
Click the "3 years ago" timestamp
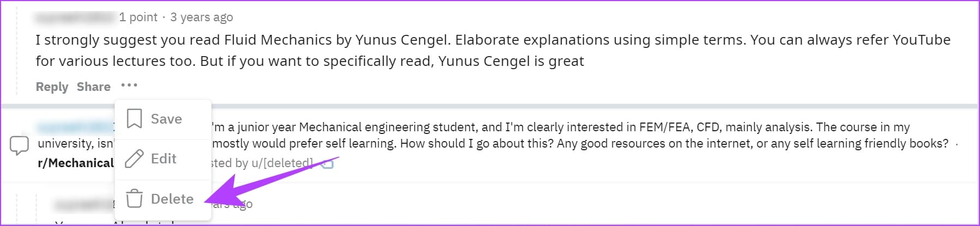click(x=201, y=17)
